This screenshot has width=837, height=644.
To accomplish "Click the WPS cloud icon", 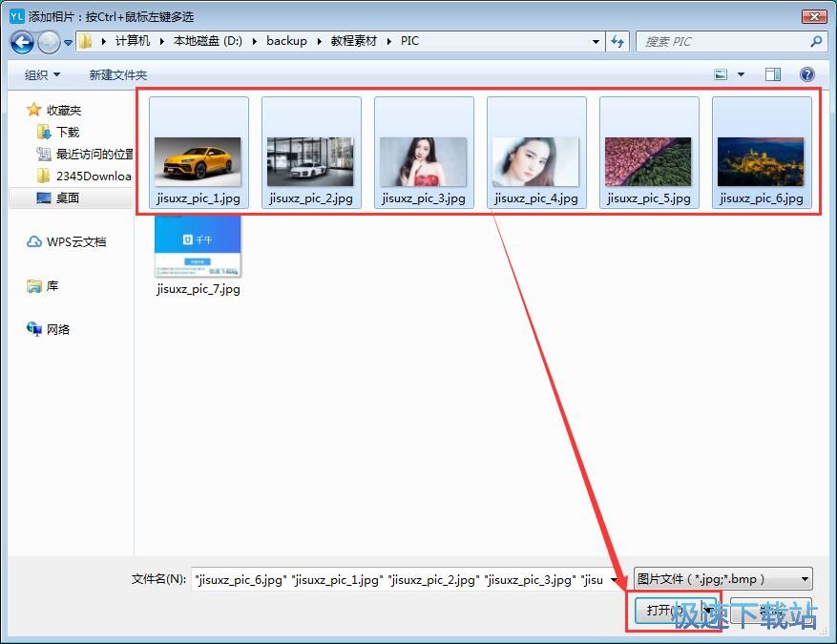I will click(33, 241).
